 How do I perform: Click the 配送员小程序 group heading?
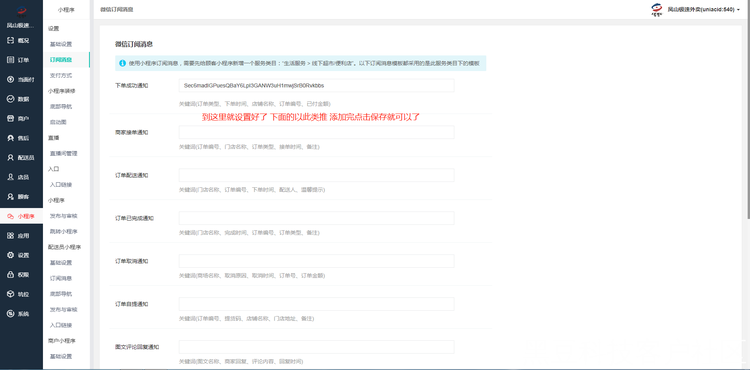[x=65, y=247]
